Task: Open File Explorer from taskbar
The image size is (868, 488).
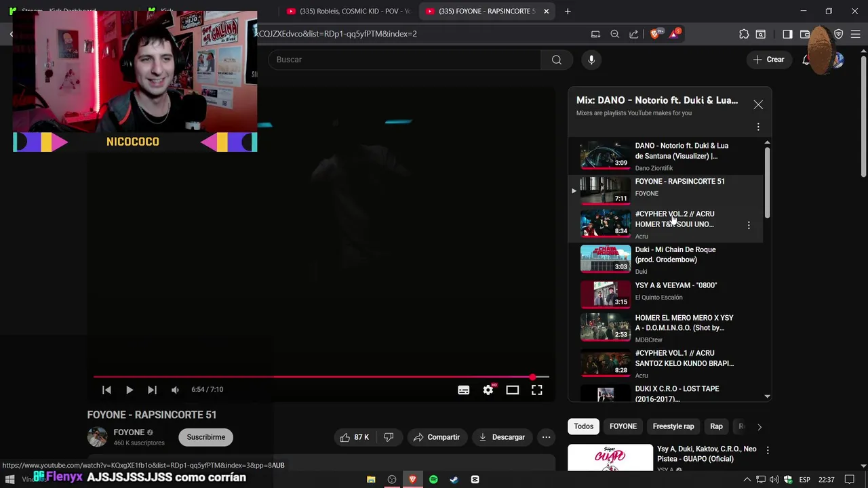Action: tap(371, 479)
